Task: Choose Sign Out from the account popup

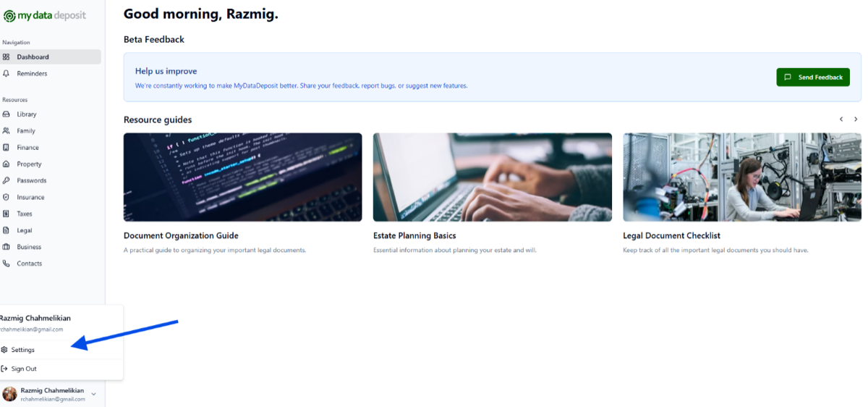Action: click(x=61, y=369)
